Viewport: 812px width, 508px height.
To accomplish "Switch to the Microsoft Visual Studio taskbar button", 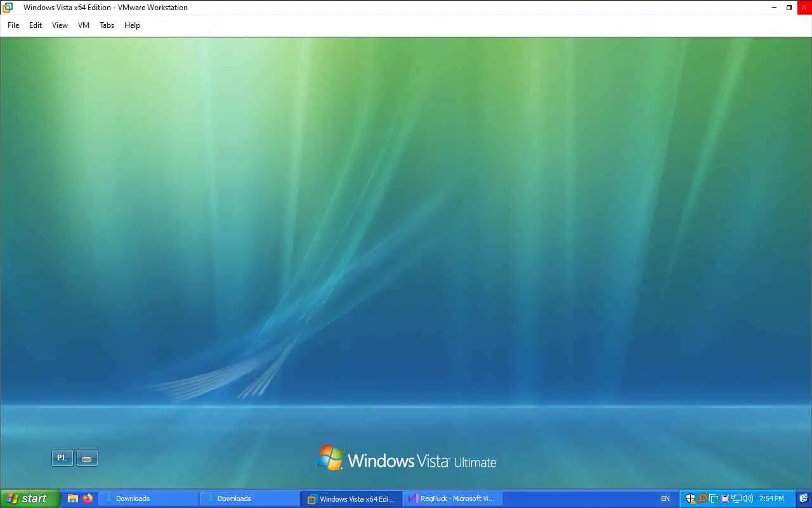I will (452, 498).
